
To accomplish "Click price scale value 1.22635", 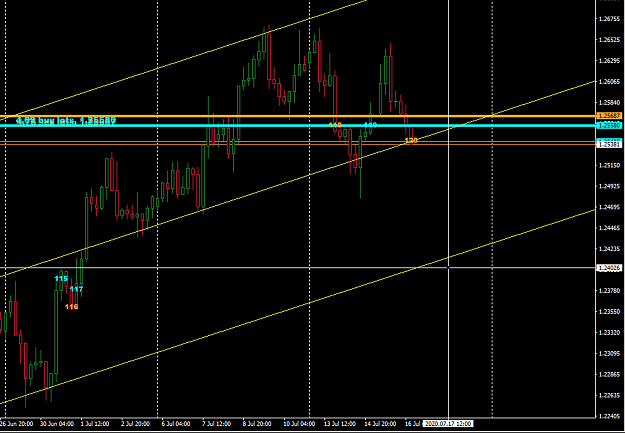I will coord(609,396).
